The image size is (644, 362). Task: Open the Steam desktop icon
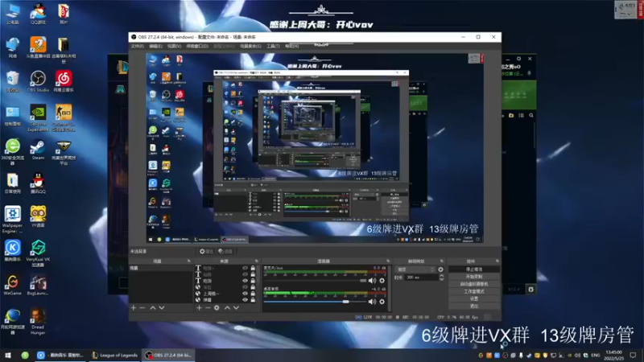point(38,150)
